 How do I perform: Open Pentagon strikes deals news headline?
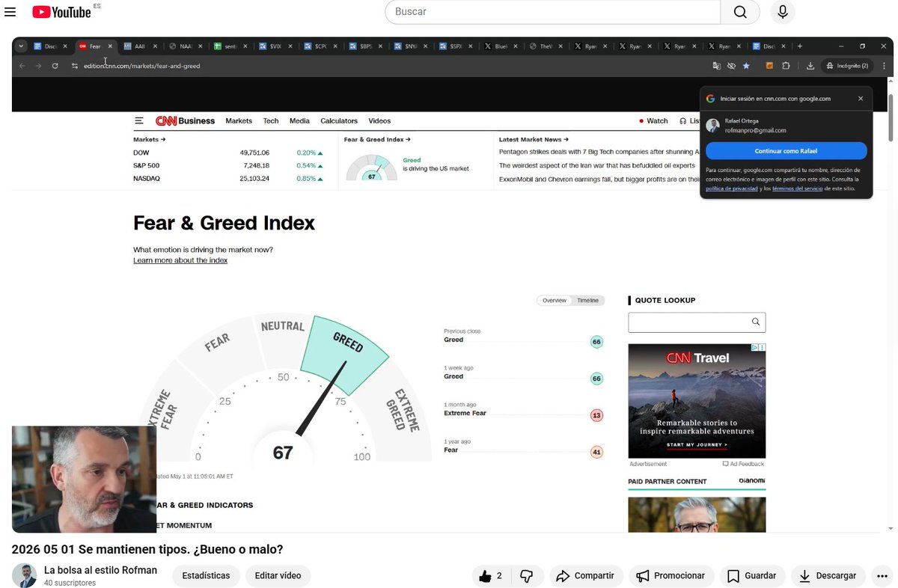[x=599, y=152]
